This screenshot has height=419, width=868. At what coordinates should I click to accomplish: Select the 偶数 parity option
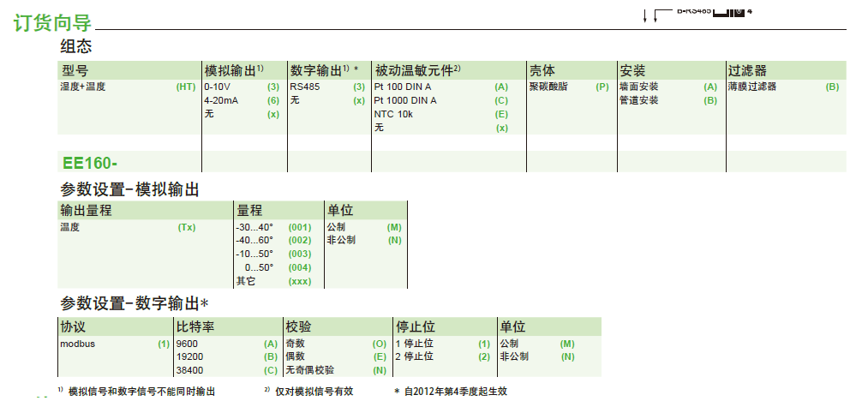[295, 357]
